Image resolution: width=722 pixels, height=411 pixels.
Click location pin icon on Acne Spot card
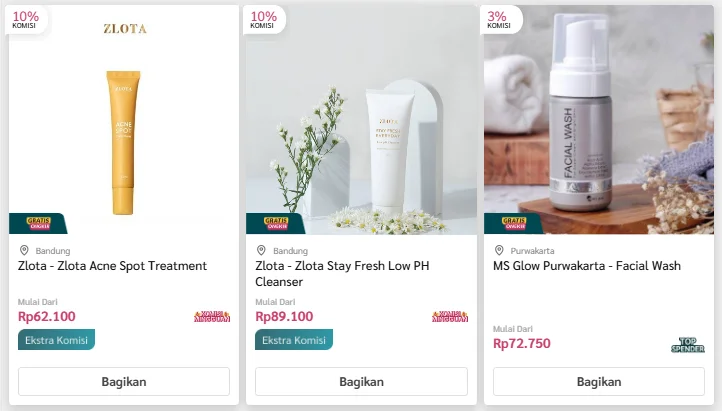[24, 250]
